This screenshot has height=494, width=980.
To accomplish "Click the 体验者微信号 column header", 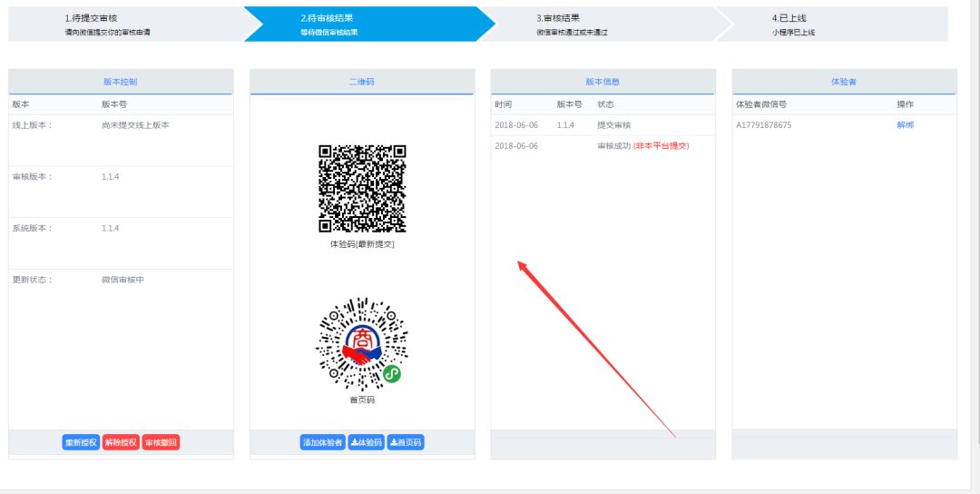I will (x=761, y=104).
